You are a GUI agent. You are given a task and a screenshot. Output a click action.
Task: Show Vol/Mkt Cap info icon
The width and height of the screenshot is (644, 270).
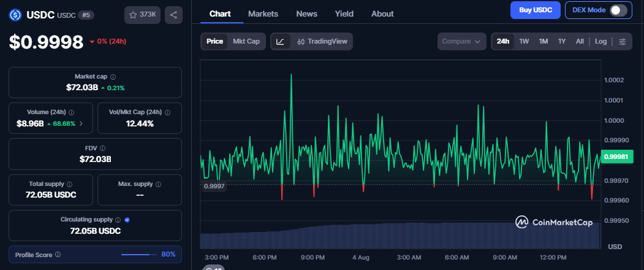[x=167, y=112]
